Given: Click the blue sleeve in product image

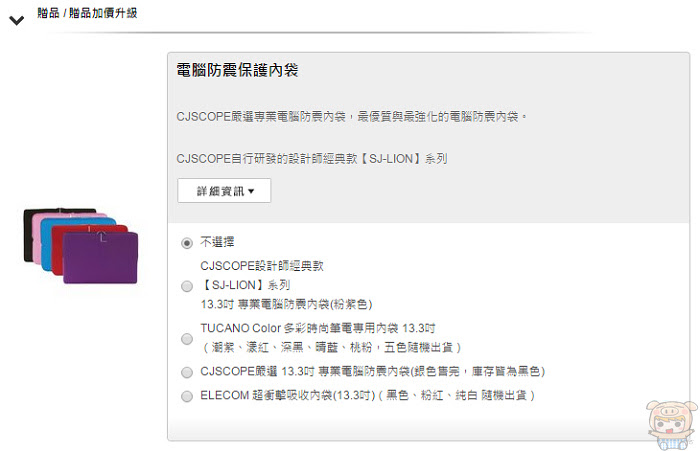Looking at the screenshot, I should coord(46,245).
